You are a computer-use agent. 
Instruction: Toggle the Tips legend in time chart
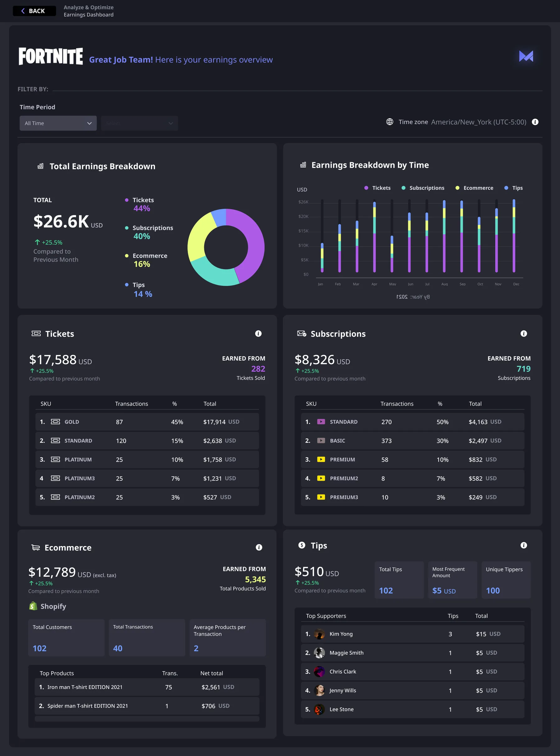(x=514, y=188)
